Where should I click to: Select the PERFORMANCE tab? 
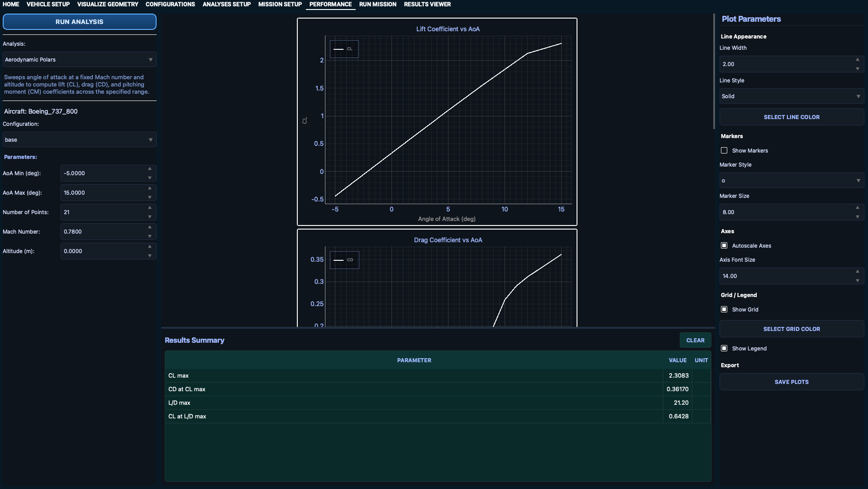(330, 4)
